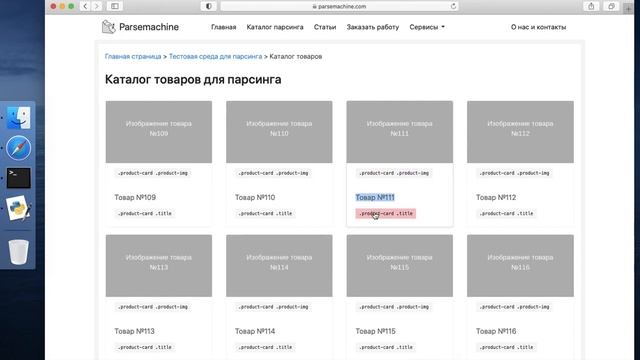640x360 pixels.
Task: Click the image of Товар №109
Action: (159, 132)
